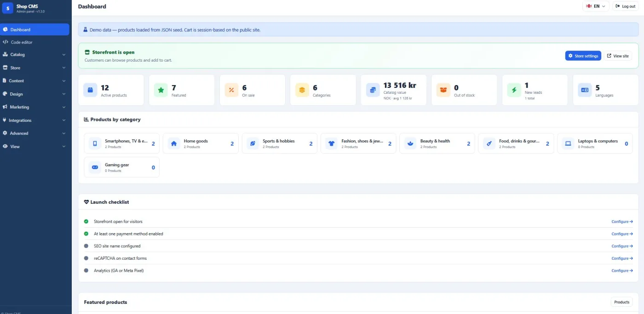Configure SEO site name

(622, 246)
